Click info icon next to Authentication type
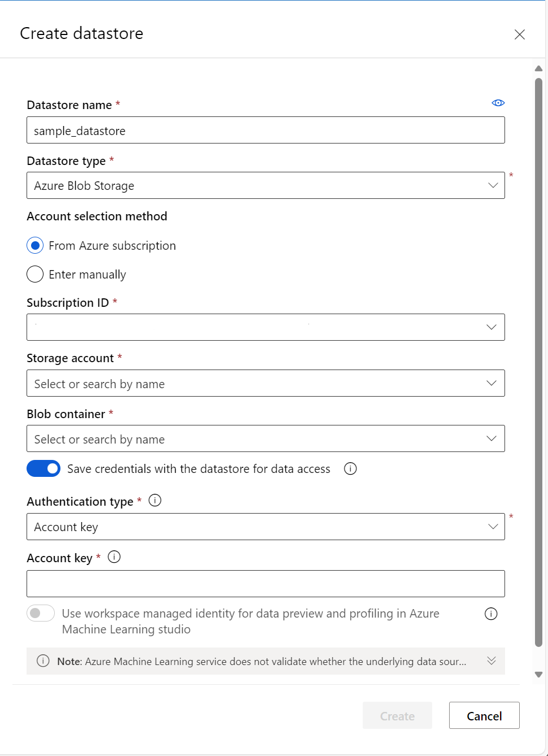Image resolution: width=548 pixels, height=756 pixels. pos(155,501)
